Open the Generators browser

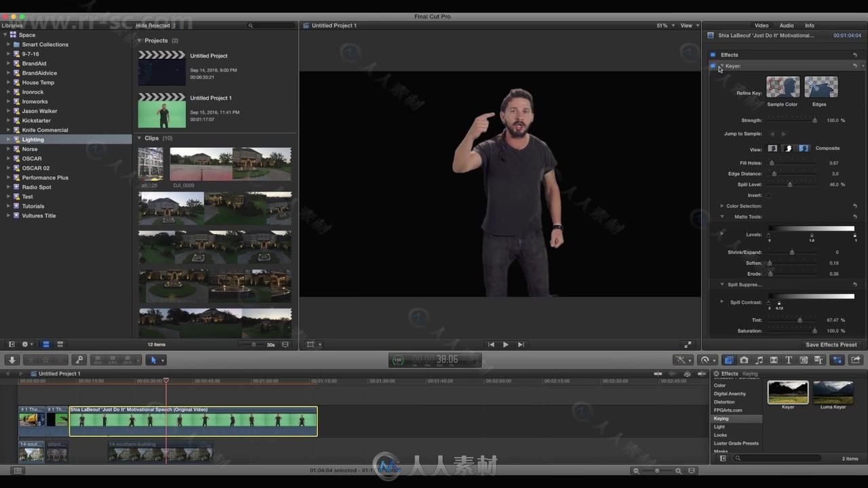pos(804,360)
